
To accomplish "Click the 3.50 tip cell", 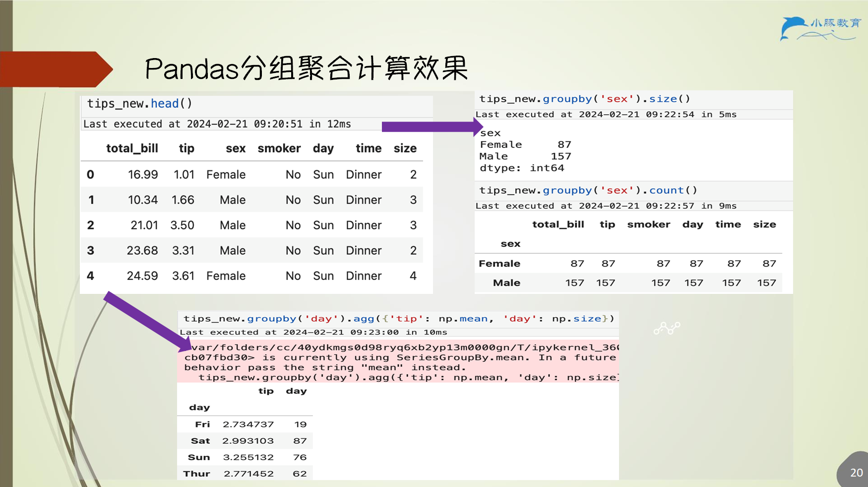I will [x=183, y=225].
